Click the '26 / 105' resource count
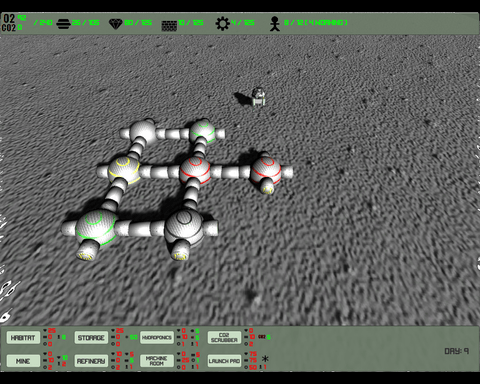The width and height of the screenshot is (480, 384). tap(85, 23)
